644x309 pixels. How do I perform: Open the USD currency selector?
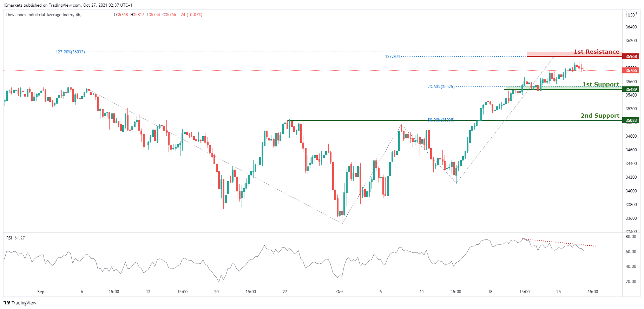tap(631, 15)
